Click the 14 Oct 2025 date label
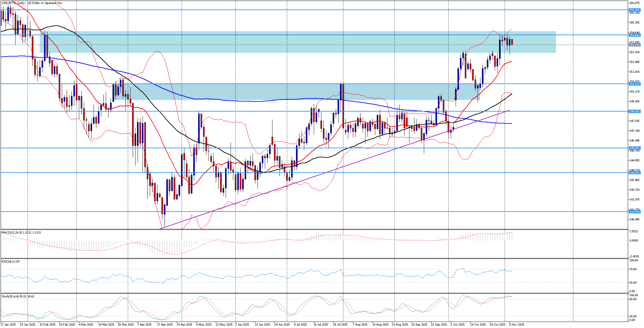The height and width of the screenshot is (328, 644). 478,325
